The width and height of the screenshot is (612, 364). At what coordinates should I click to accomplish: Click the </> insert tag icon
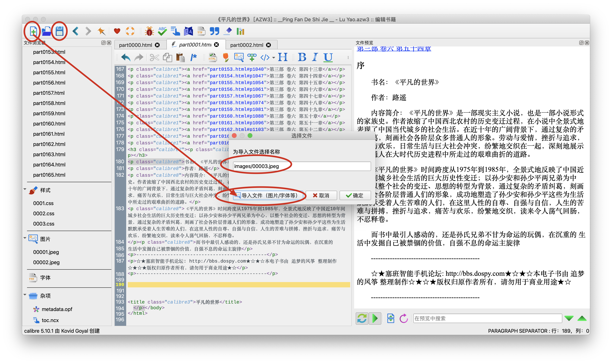[x=265, y=58]
